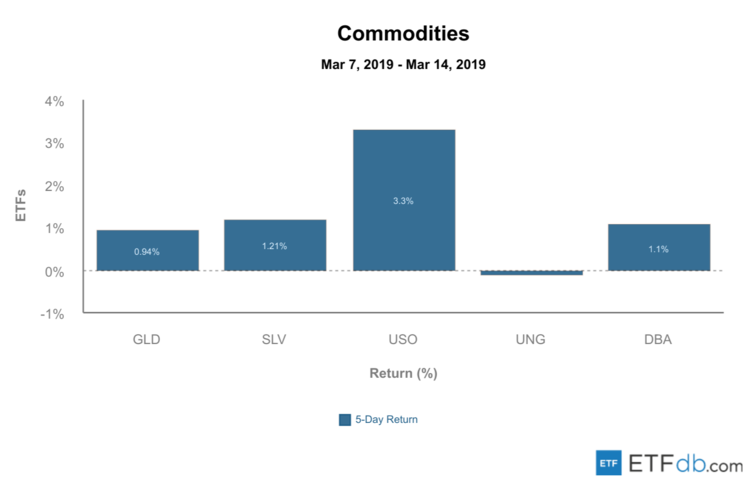Click the 3.3% data label

(404, 201)
